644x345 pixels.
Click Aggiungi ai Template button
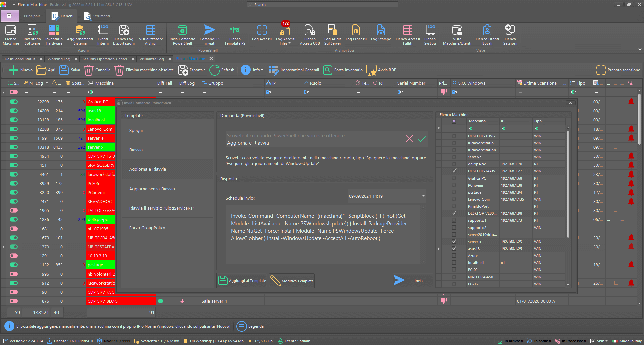coord(242,281)
